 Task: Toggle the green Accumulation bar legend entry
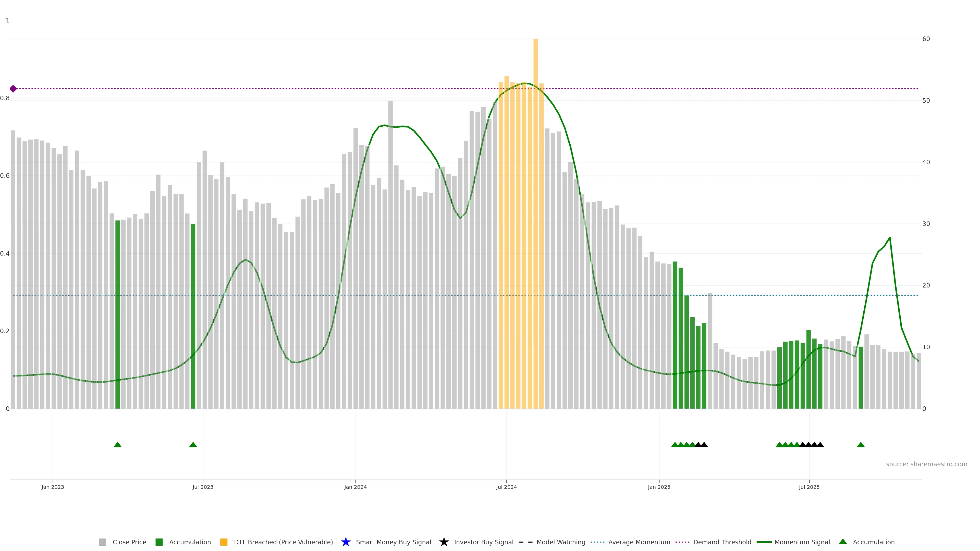coord(189,542)
